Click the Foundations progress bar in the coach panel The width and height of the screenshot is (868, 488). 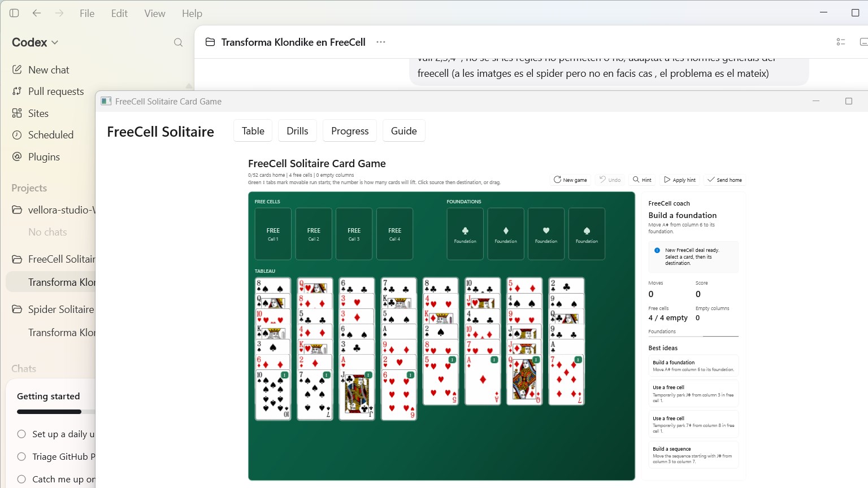[x=693, y=336]
